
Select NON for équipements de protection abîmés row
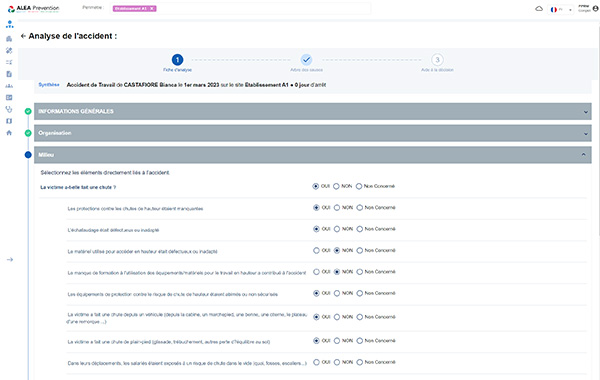(337, 294)
